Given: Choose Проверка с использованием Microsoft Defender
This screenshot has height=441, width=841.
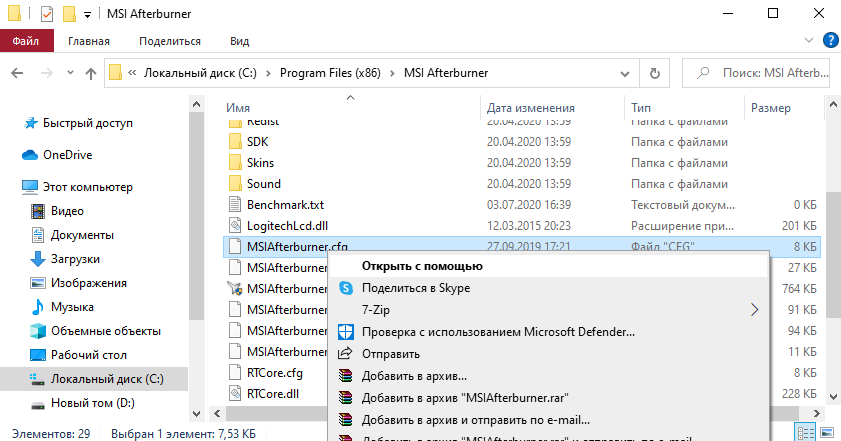Looking at the screenshot, I should tap(548, 332).
